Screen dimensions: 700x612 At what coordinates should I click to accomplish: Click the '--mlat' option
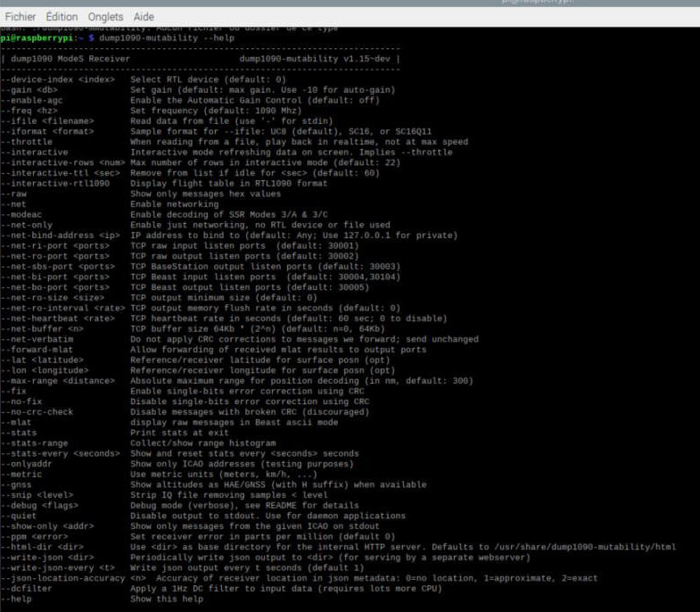point(16,423)
